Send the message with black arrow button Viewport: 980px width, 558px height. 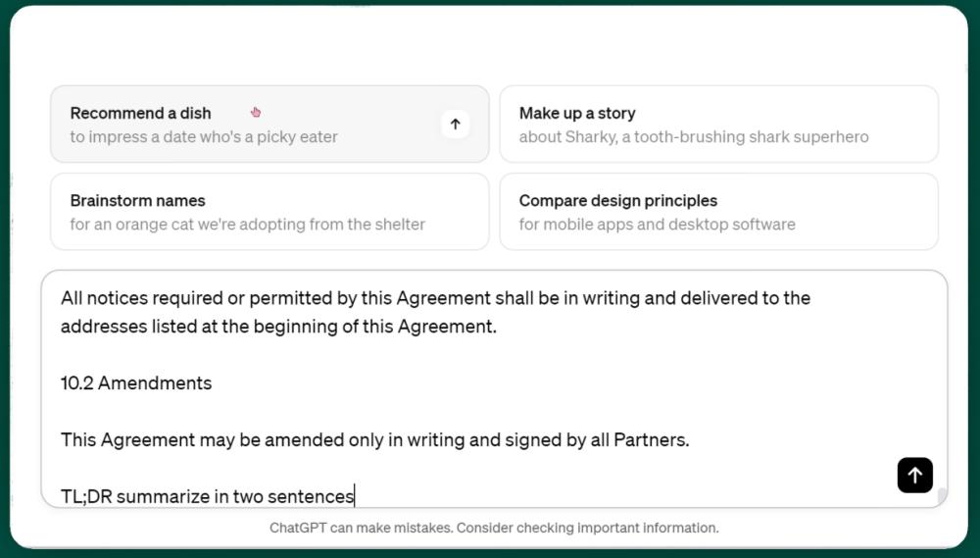point(915,476)
